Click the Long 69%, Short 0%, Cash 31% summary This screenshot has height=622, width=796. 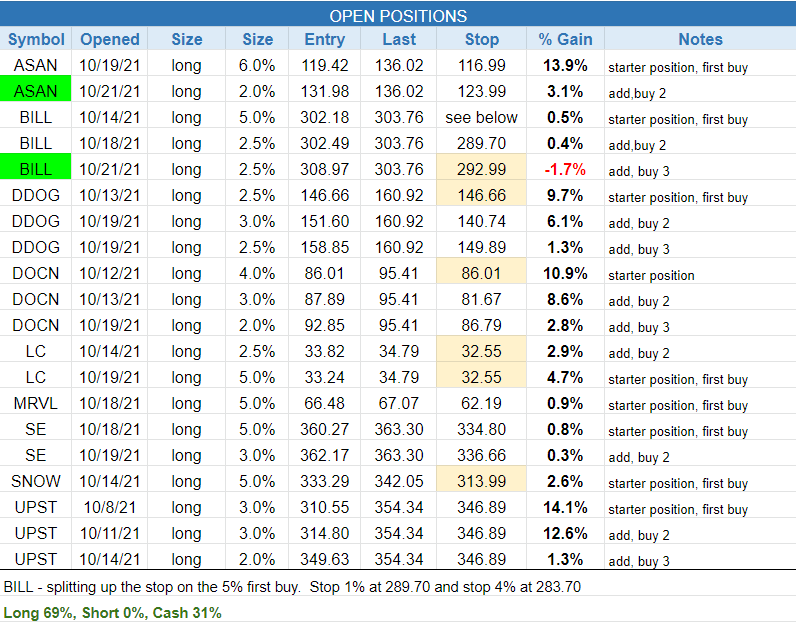coord(112,613)
